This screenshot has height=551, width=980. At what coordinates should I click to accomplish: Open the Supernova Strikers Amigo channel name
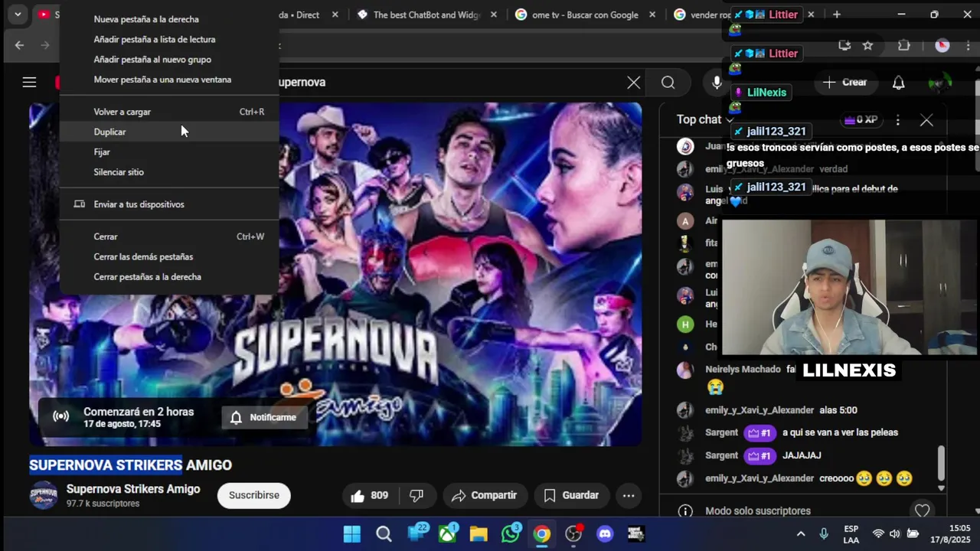click(133, 489)
